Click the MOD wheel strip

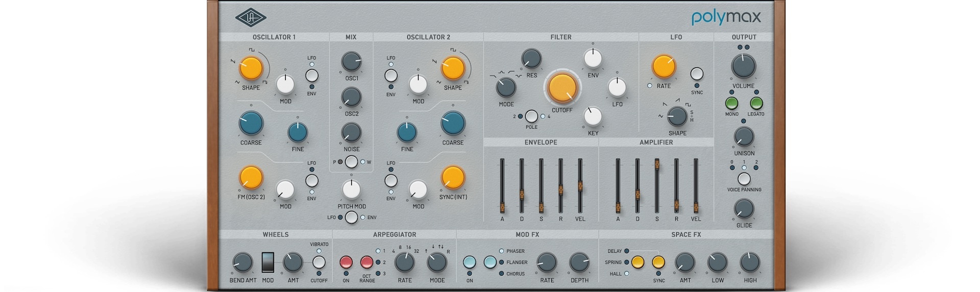pos(267,262)
